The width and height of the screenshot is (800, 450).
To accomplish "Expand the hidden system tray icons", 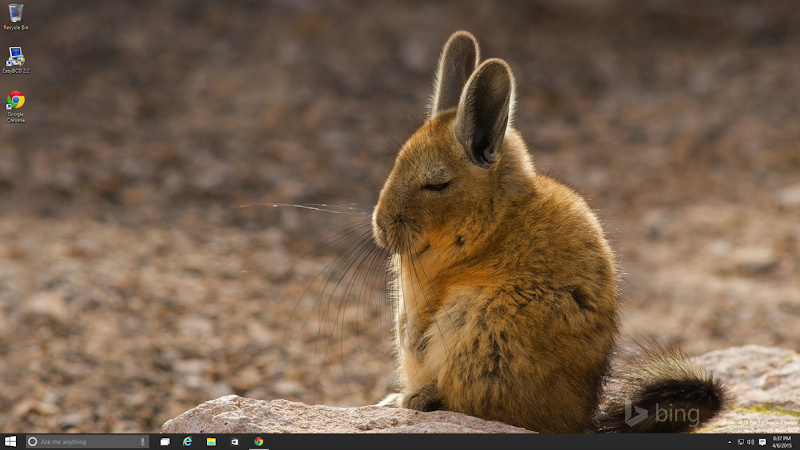I will click(729, 441).
